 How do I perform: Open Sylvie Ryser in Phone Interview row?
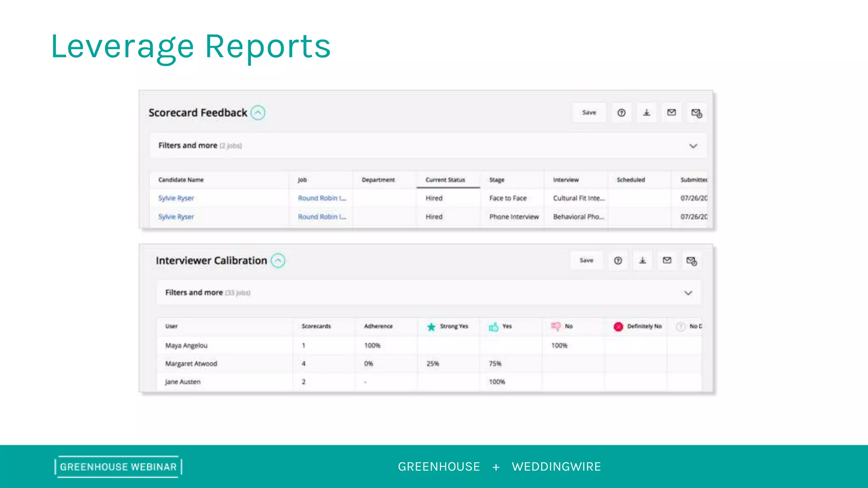[x=176, y=217]
